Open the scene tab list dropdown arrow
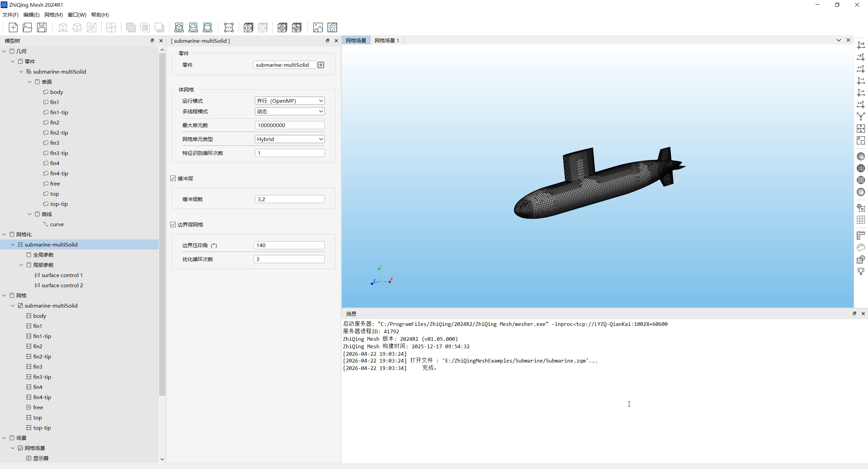Viewport: 868px width, 469px height. pos(839,40)
